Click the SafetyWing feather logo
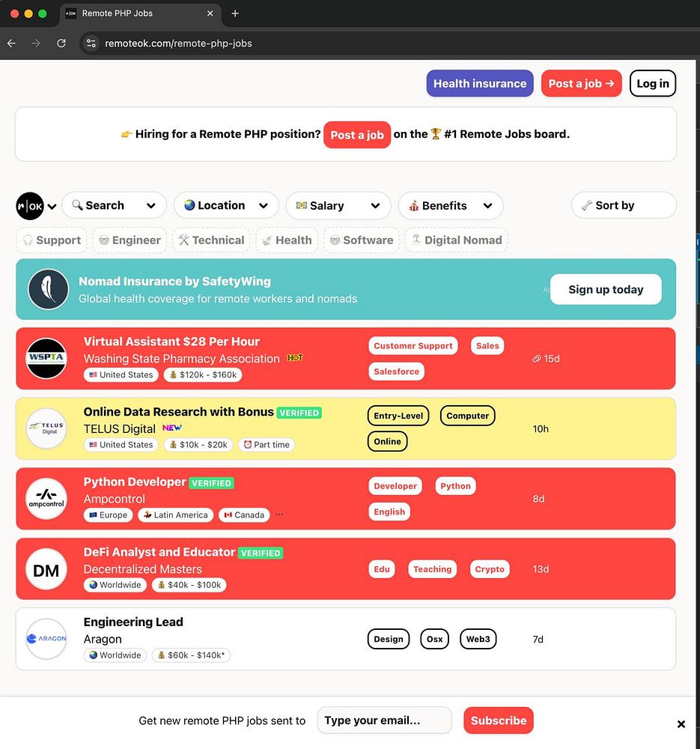700x749 pixels. coord(48,289)
